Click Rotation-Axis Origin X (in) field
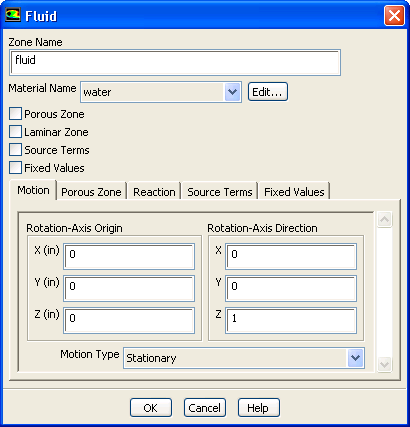The width and height of the screenshot is (410, 427). tap(129, 257)
